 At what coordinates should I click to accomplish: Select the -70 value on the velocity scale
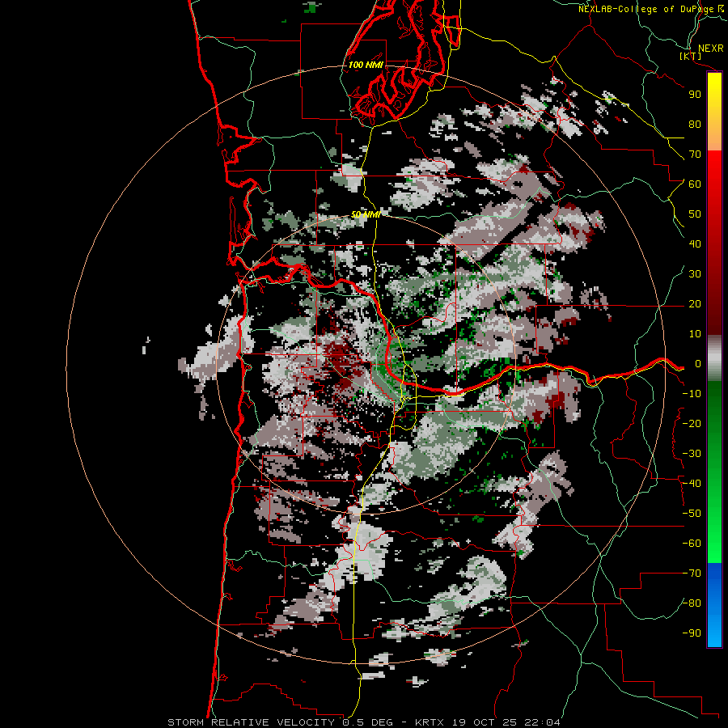692,574
